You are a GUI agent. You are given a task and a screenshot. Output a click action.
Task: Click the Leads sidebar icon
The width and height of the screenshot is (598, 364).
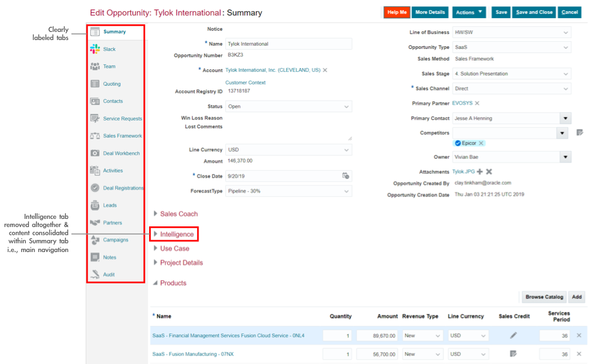click(x=95, y=205)
